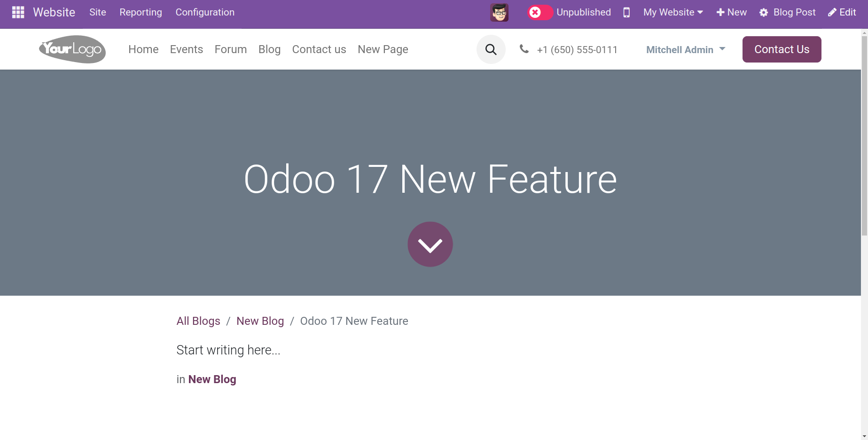Open the New content menu
Image resolution: width=868 pixels, height=440 pixels.
[731, 12]
